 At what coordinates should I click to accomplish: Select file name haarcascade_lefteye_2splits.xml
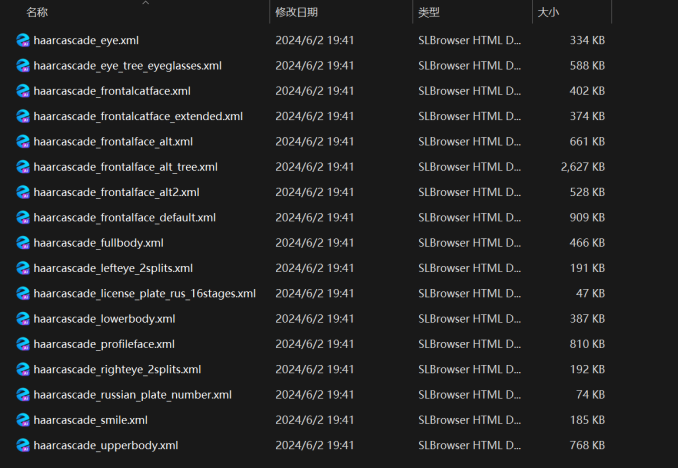pyautogui.click(x=113, y=268)
